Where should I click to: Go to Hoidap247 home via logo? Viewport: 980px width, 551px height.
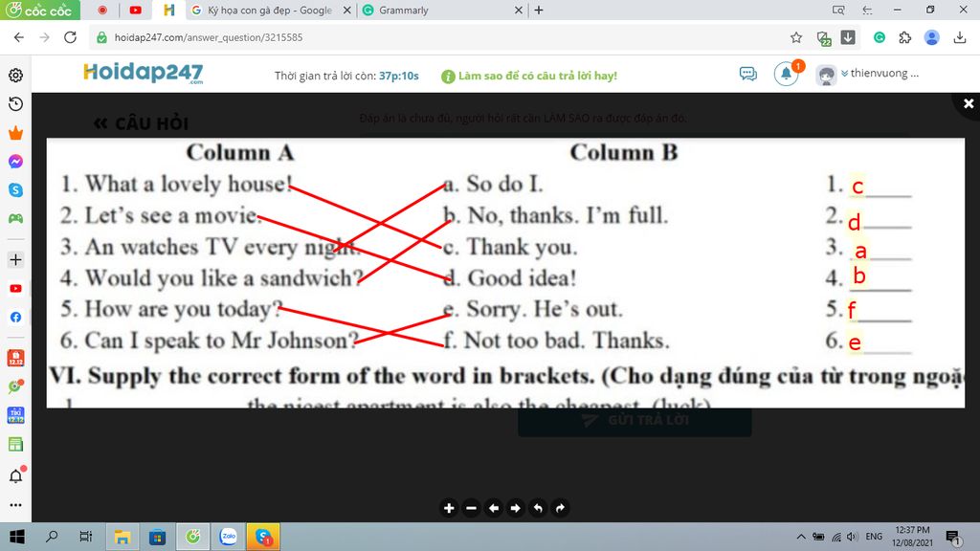pyautogui.click(x=144, y=73)
